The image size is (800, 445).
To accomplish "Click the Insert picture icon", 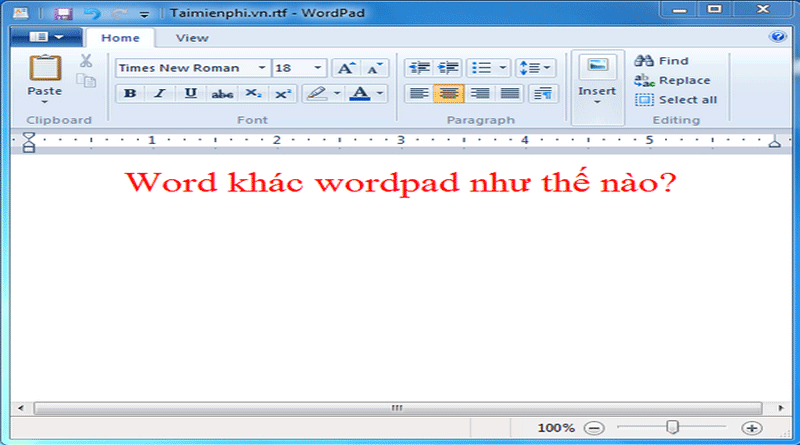I will [x=597, y=66].
